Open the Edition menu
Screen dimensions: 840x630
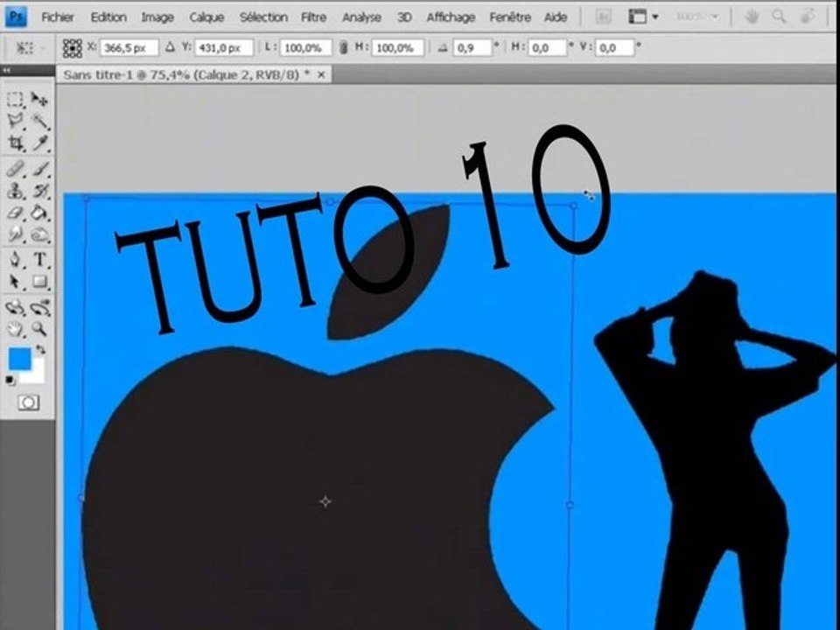coord(108,17)
